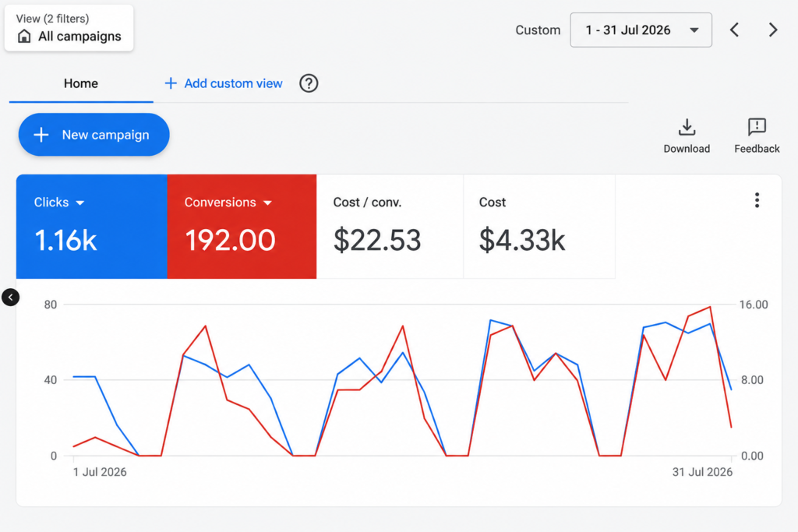Expand the 1 - 31 Jul 2026 date picker
This screenshot has height=532, width=798.
641,30
